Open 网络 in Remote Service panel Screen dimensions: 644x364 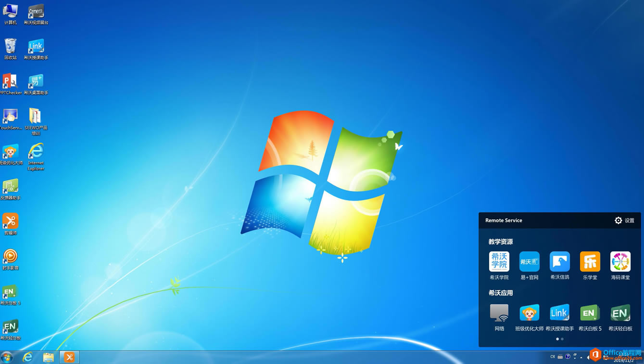click(x=499, y=317)
